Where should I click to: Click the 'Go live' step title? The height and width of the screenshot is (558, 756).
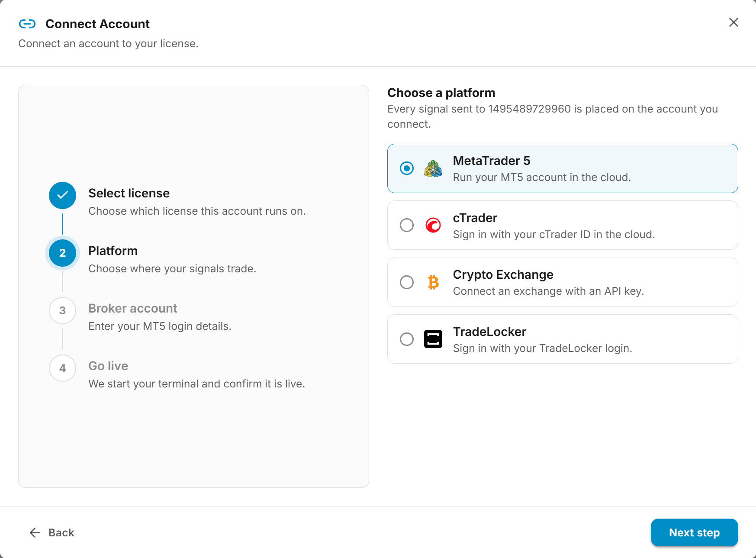pos(108,366)
